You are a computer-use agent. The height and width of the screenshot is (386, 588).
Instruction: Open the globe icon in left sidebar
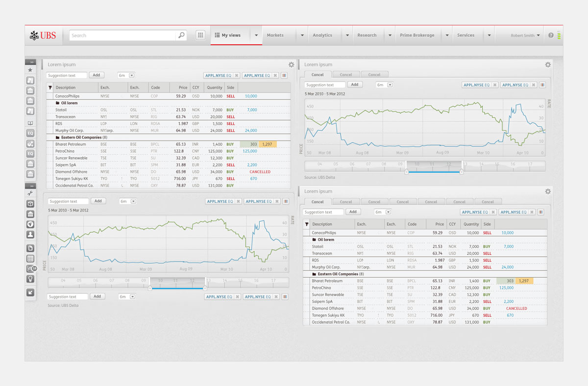30,224
